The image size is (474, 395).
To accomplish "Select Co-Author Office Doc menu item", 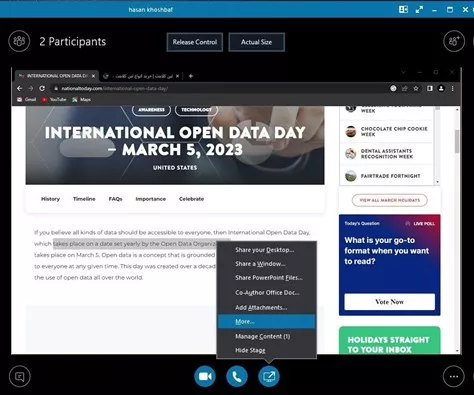I will point(266,292).
